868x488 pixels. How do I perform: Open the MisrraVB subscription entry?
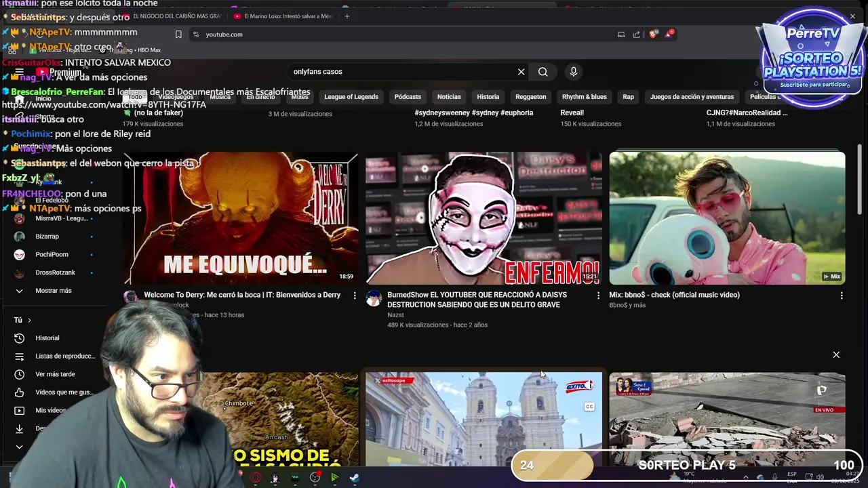coord(53,218)
